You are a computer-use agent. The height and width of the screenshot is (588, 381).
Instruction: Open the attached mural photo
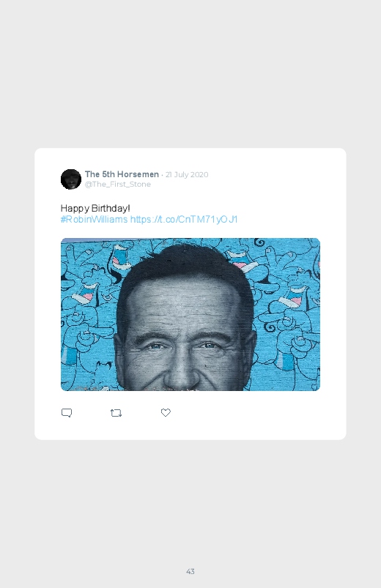(x=190, y=314)
